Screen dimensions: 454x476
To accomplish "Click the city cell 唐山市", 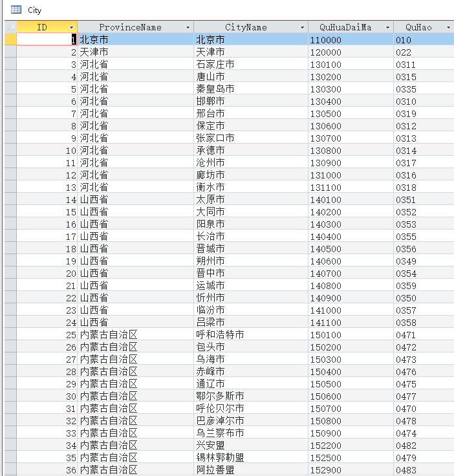I will point(251,76).
